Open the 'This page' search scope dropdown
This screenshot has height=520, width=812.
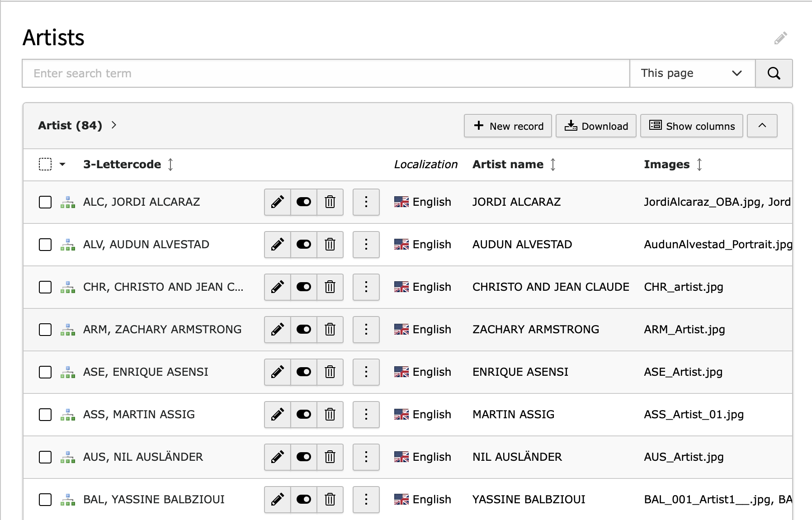(692, 73)
